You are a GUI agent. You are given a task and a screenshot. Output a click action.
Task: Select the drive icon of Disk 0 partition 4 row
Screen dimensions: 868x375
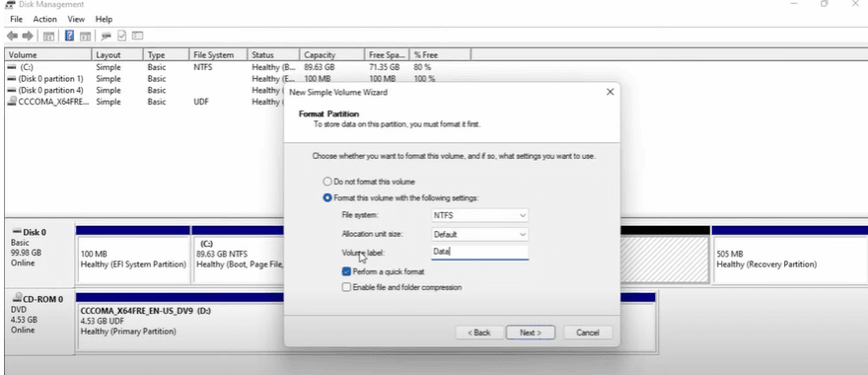click(12, 90)
